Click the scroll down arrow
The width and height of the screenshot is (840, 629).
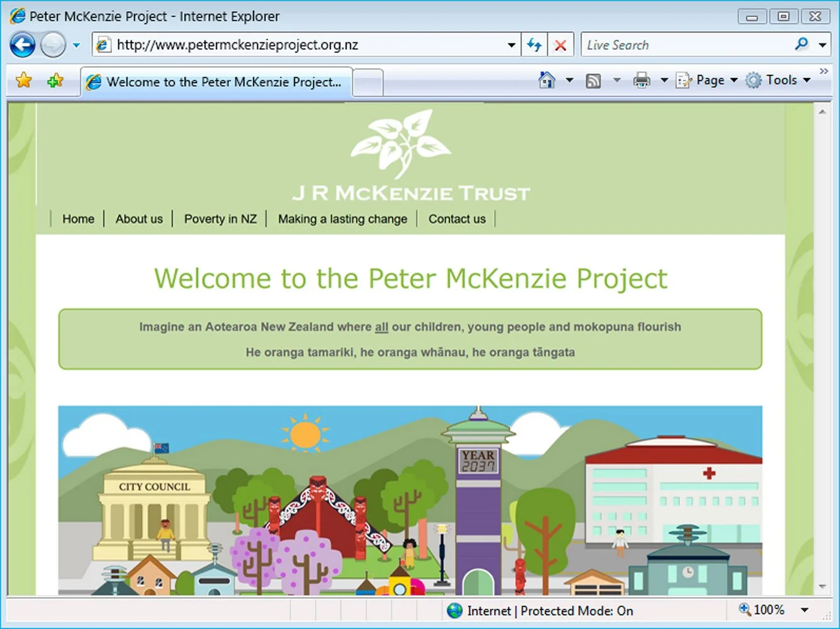(822, 587)
